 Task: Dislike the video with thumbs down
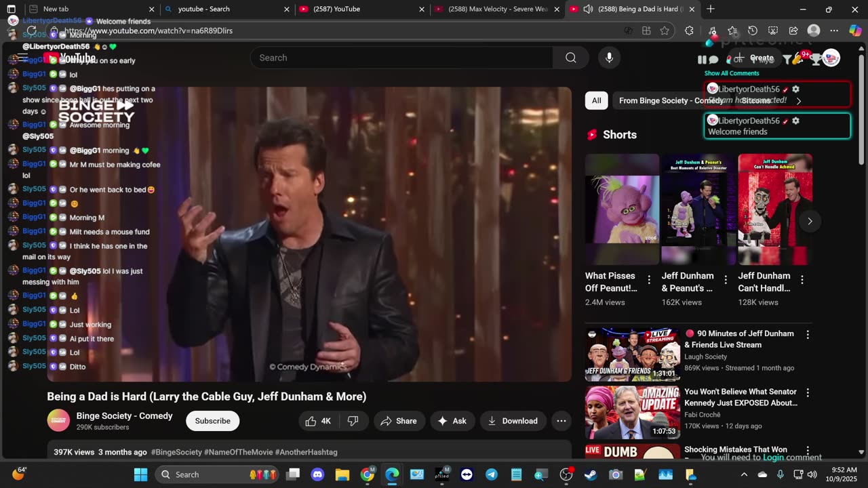tap(353, 421)
